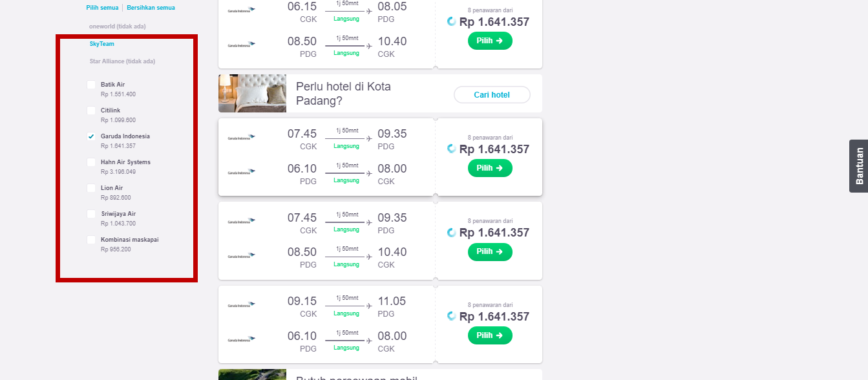Click Garuda logo of 09.15 CGK departure
868x380 pixels.
click(242, 304)
